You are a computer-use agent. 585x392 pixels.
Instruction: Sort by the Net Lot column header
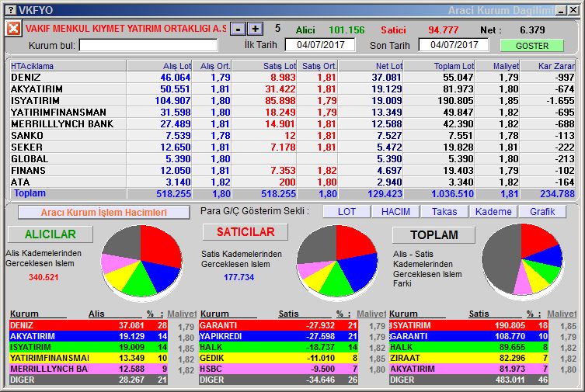pyautogui.click(x=371, y=66)
